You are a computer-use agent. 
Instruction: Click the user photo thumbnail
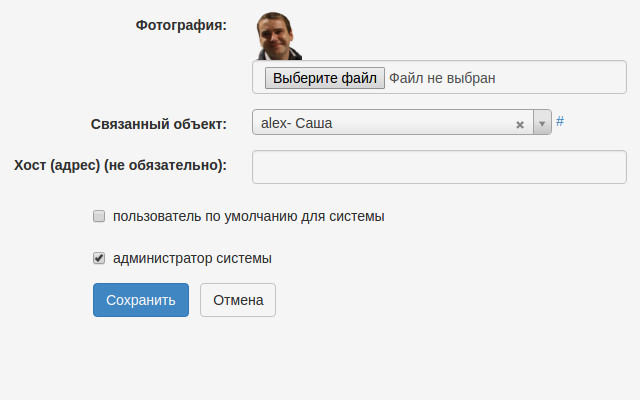pos(278,35)
